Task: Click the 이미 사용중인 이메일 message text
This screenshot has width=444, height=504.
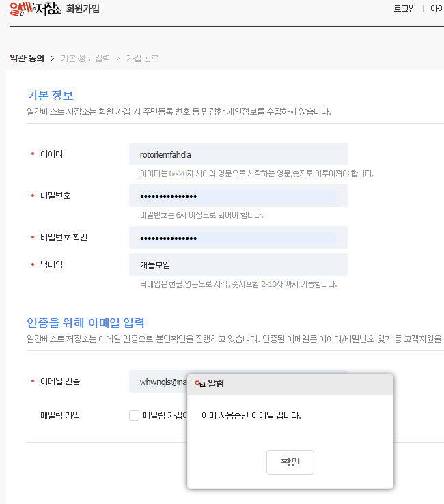Action: point(251,415)
